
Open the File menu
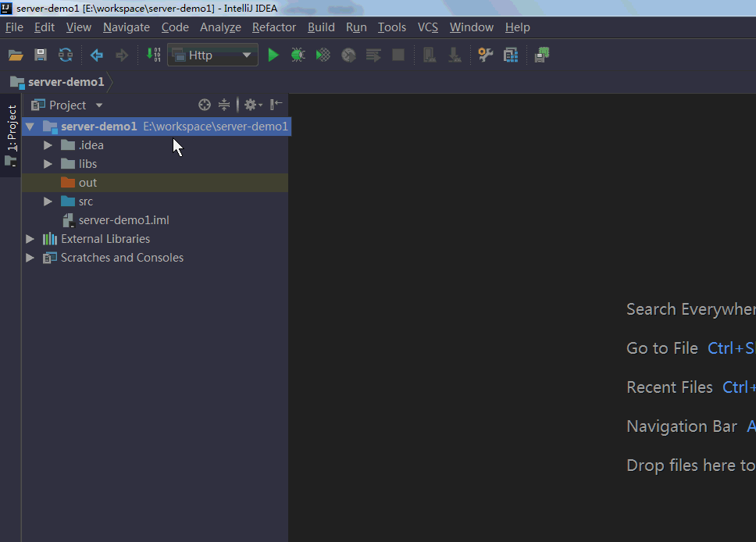click(x=14, y=27)
